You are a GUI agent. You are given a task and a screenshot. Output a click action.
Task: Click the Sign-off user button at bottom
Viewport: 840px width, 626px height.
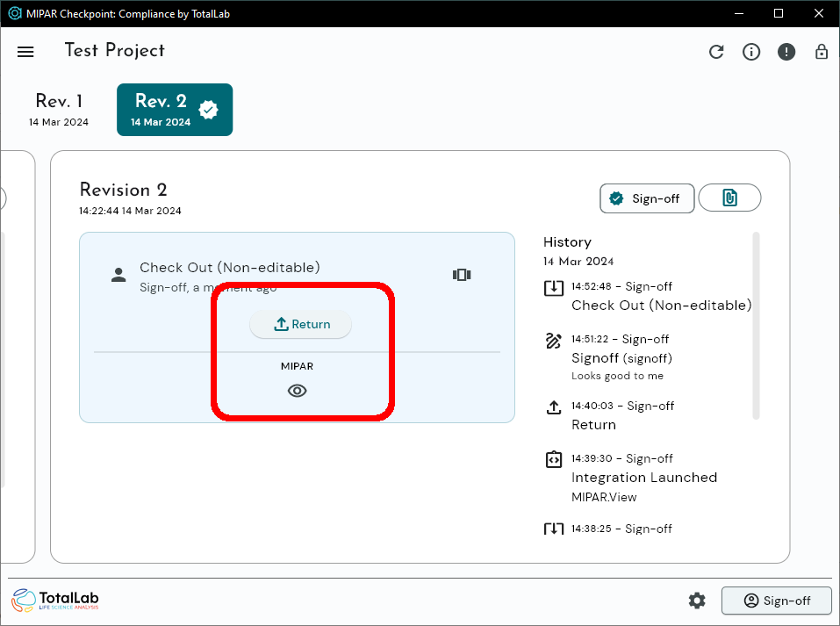tap(777, 601)
